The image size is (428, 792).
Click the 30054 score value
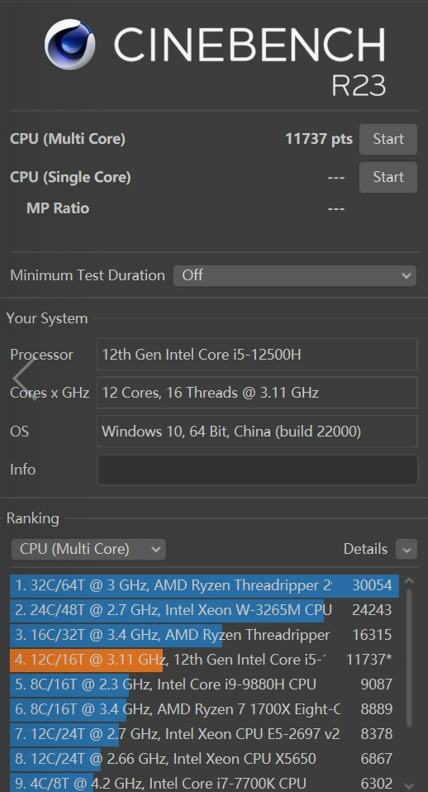coord(372,585)
